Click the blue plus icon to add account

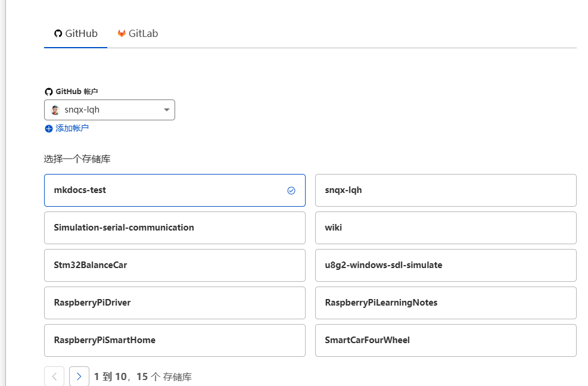[49, 129]
